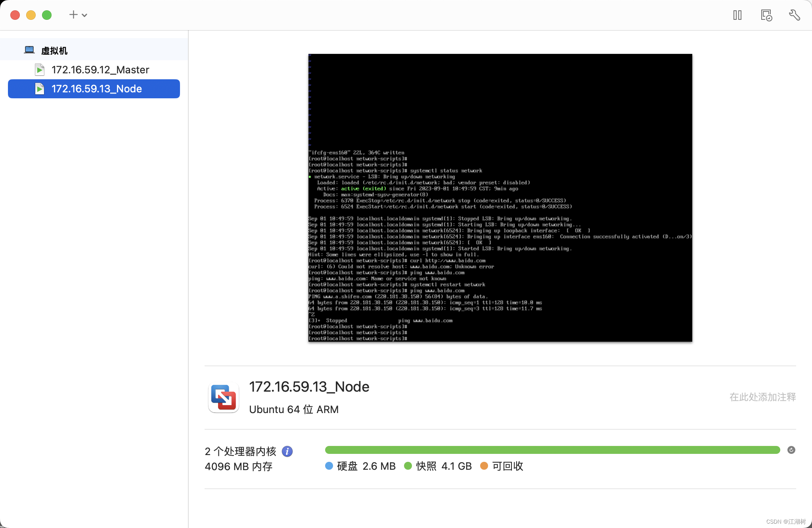Click the running-state icon of 172.16.59.12_Master
812x528 pixels.
tap(40, 70)
